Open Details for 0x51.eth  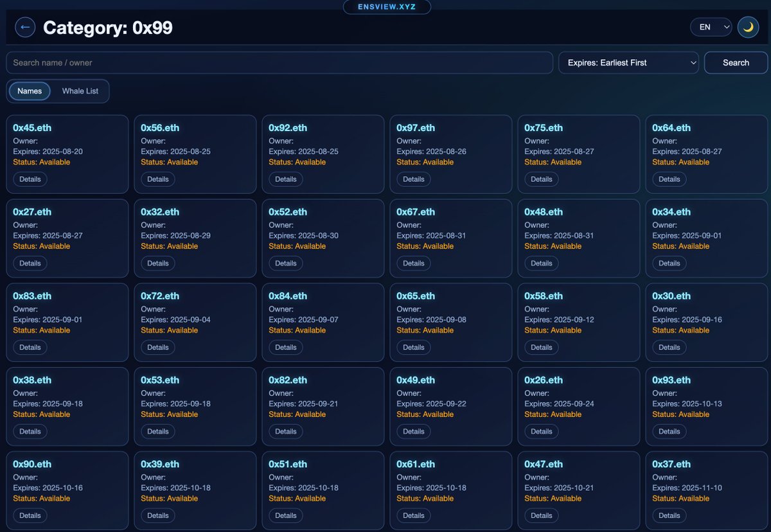pyautogui.click(x=286, y=516)
